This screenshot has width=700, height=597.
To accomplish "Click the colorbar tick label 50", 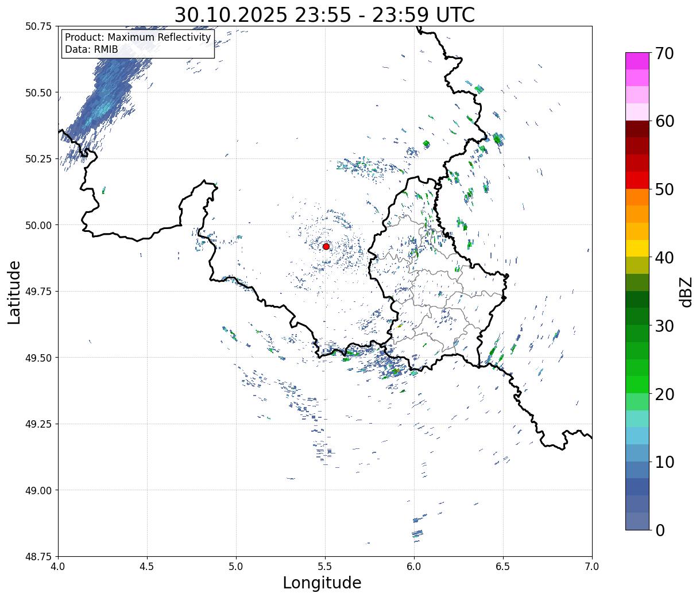I will click(x=664, y=189).
